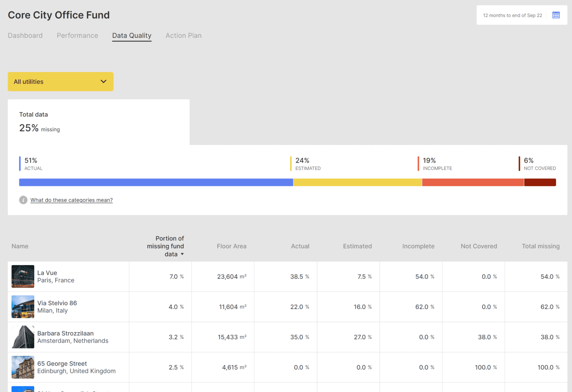The width and height of the screenshot is (572, 392).
Task: Open the All utilities dropdown
Action: [x=61, y=82]
